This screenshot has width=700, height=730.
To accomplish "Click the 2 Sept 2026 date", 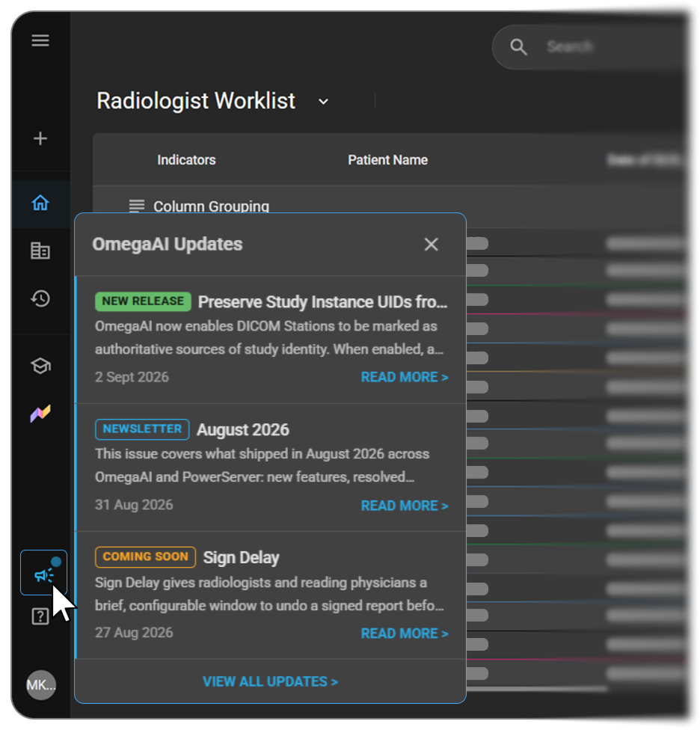I will (x=132, y=377).
